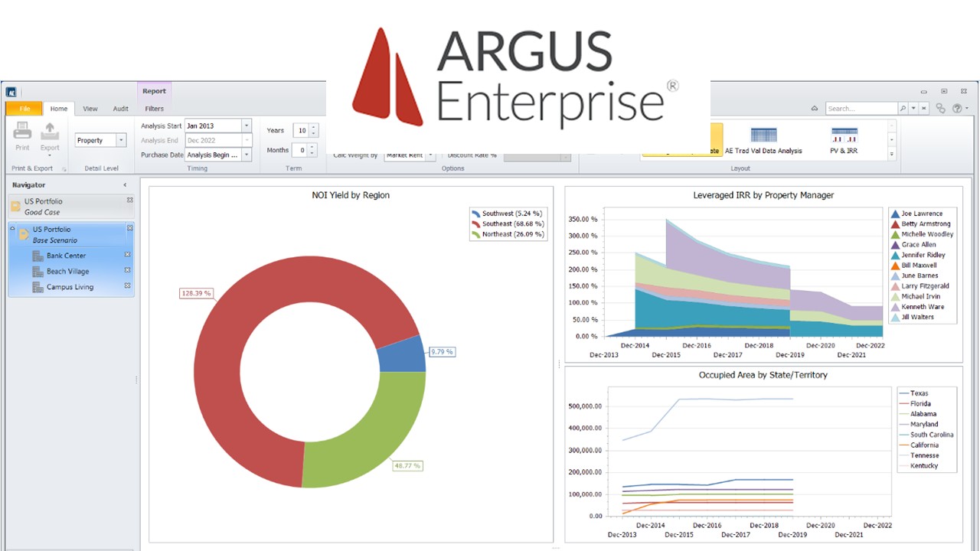Image resolution: width=980 pixels, height=551 pixels.
Task: Close the US Portfolio Good Case item
Action: (129, 201)
